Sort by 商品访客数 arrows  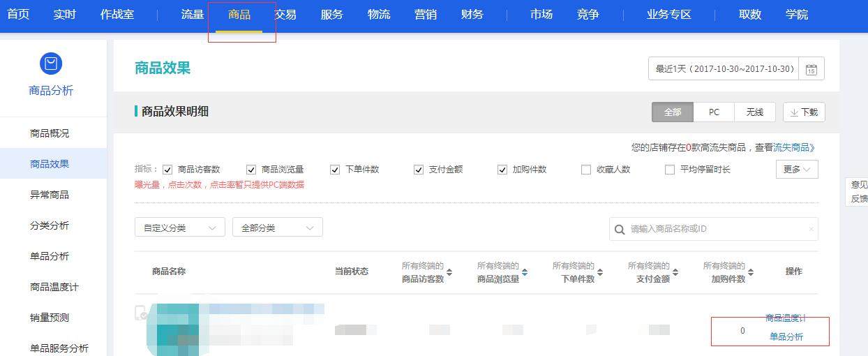point(449,272)
